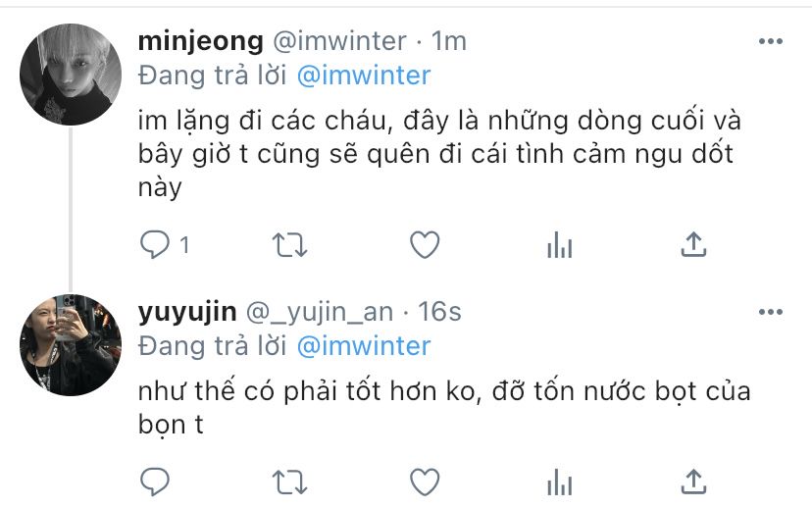Open @imwinter mention in minjeong's reply
Viewport: 812px width, 508px height.
point(364,76)
